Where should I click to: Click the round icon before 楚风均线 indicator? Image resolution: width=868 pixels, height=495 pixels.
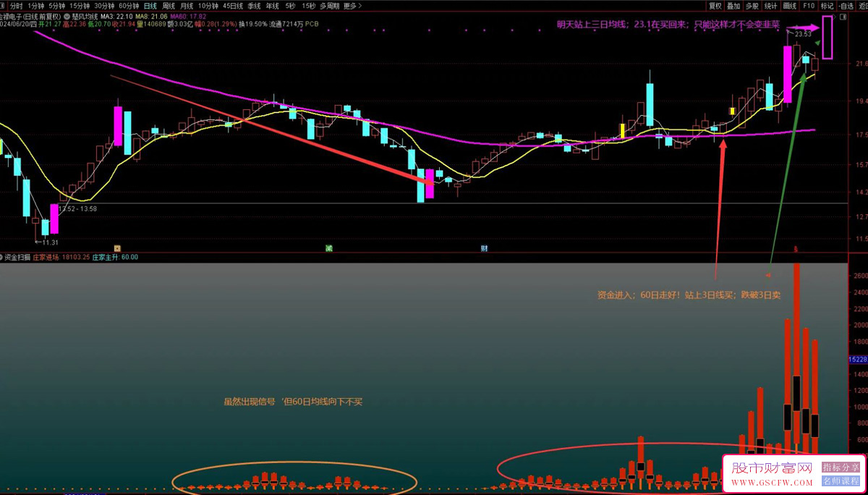coord(67,16)
